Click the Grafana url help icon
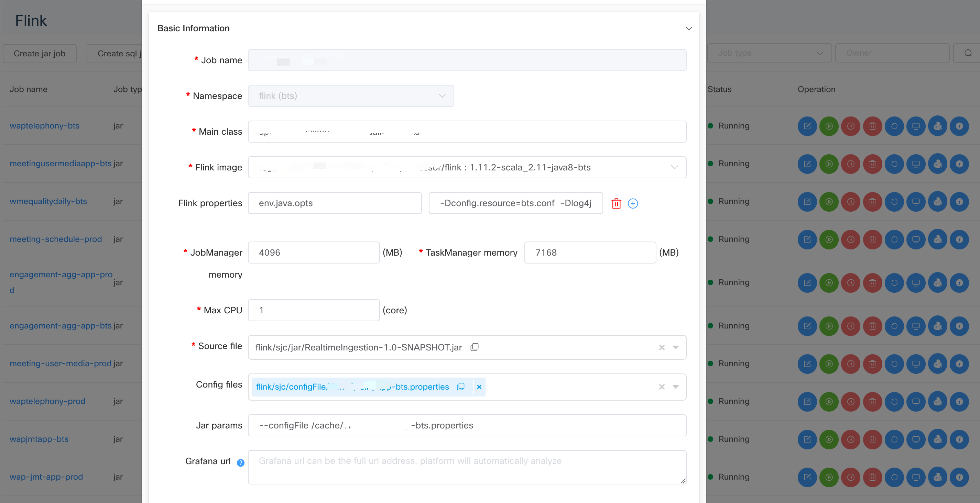Viewport: 980px width, 503px height. click(240, 462)
